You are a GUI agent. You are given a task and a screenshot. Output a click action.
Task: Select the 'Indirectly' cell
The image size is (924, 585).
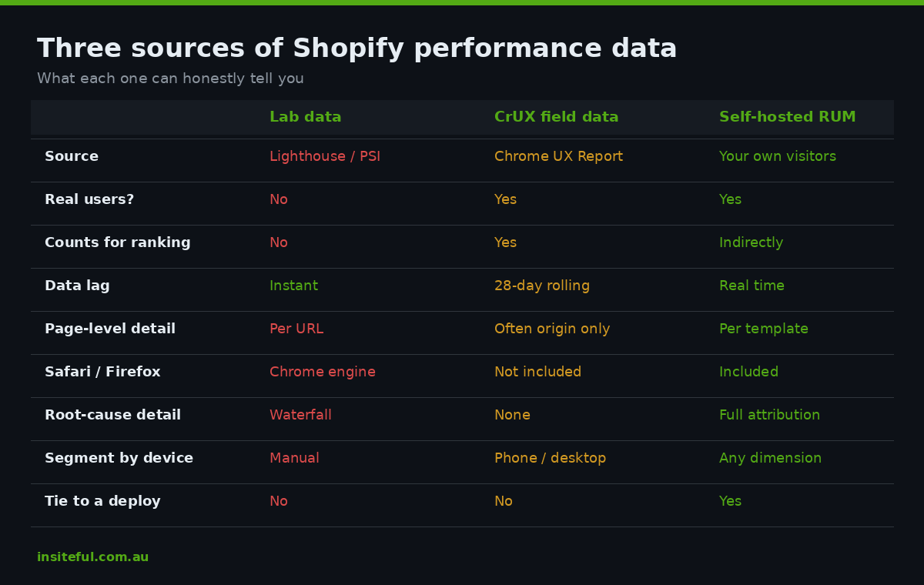click(751, 243)
